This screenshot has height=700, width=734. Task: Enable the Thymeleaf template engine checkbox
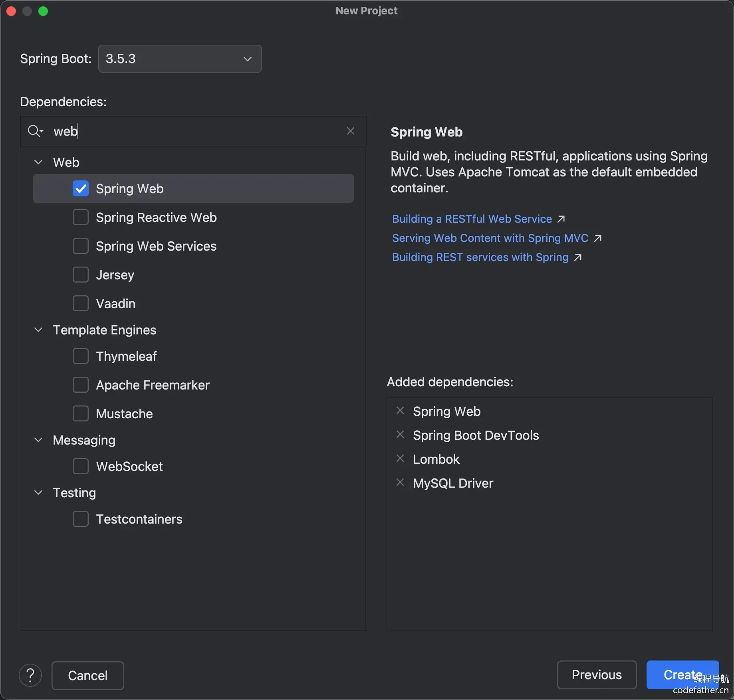[x=81, y=356]
